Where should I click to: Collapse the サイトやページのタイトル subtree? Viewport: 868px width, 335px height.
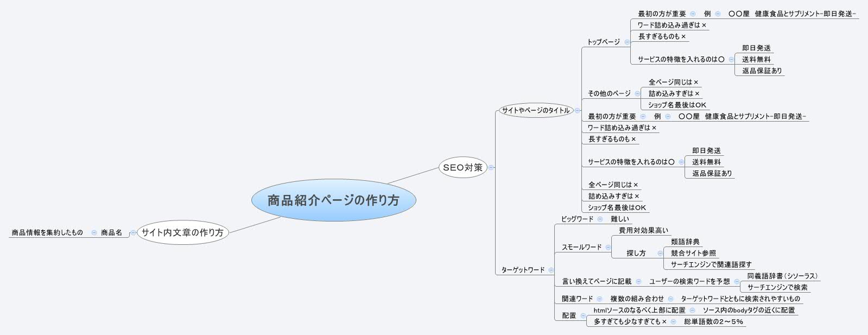[577, 110]
